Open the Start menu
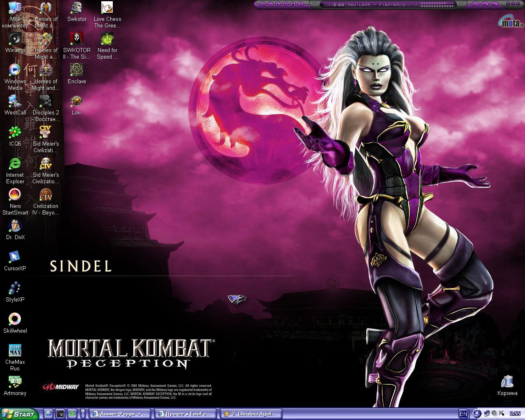This screenshot has width=525, height=420. pos(19,414)
